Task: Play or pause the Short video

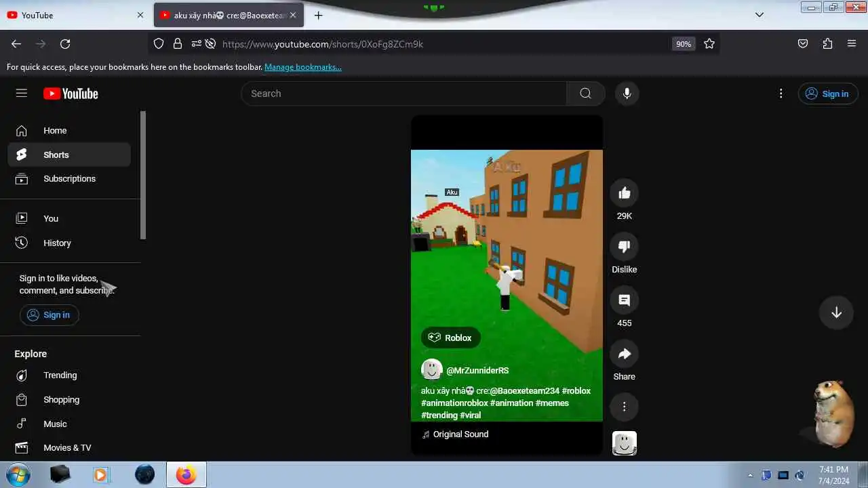Action: (507, 285)
